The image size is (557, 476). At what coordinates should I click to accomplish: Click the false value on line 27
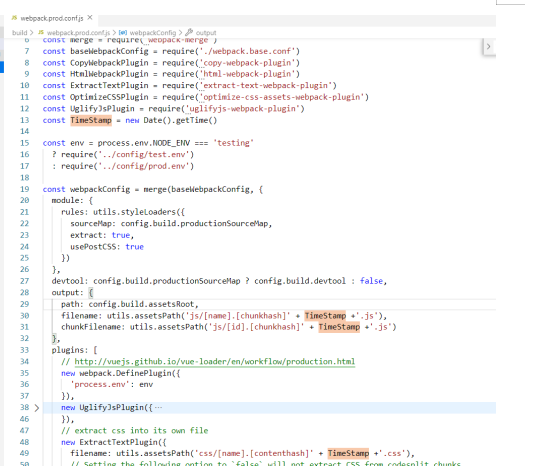(x=371, y=281)
